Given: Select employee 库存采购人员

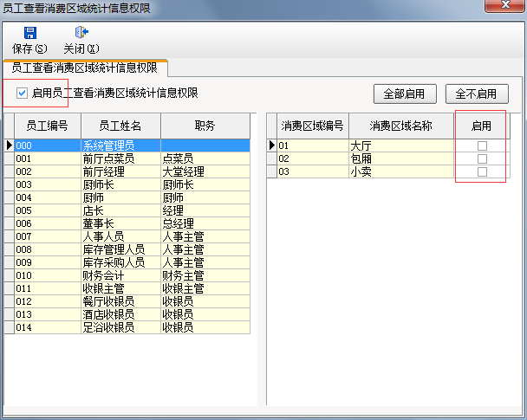Looking at the screenshot, I should (x=120, y=263).
